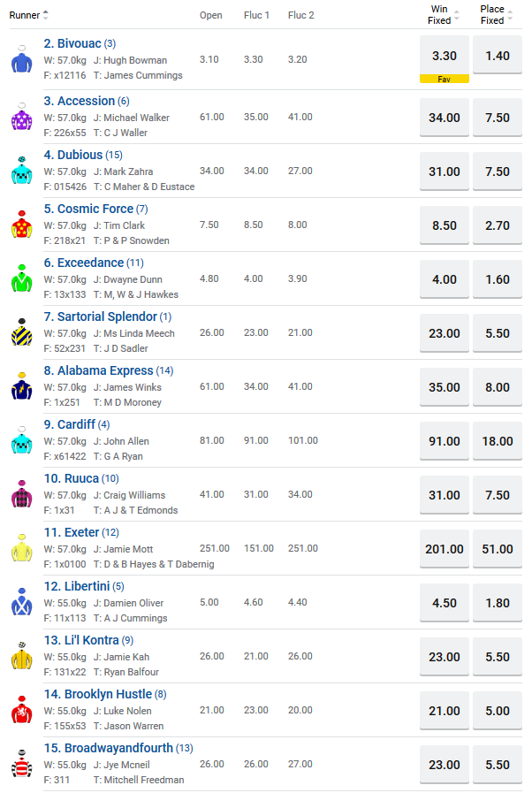Click Accession's purple spotted silk icon
Image resolution: width=532 pixels, height=793 pixels.
pos(21,117)
